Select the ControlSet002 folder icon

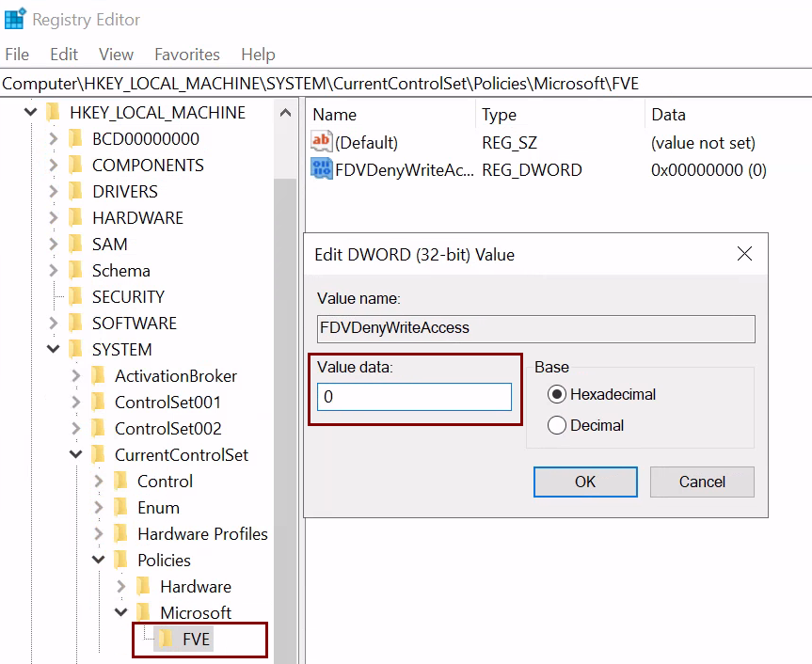99,429
